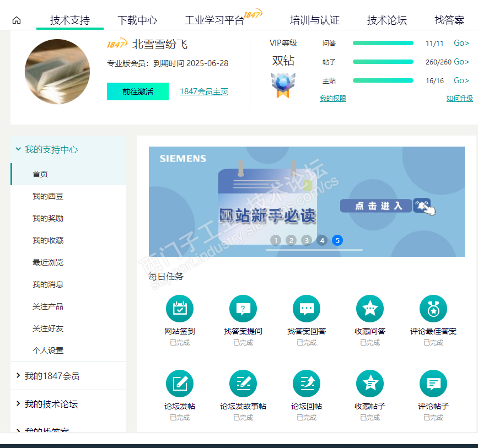478x448 pixels.
Task: Expand the 我的技术论坛 section
Action: click(68, 404)
